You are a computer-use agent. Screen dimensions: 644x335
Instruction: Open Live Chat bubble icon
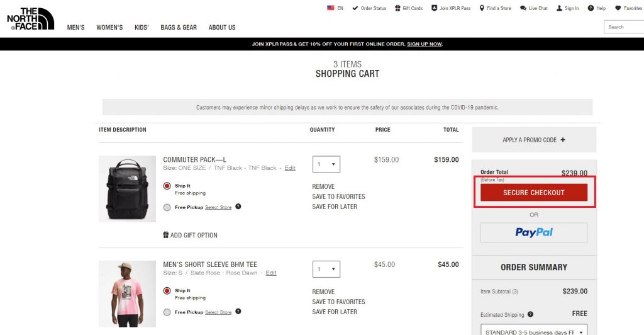tap(523, 8)
